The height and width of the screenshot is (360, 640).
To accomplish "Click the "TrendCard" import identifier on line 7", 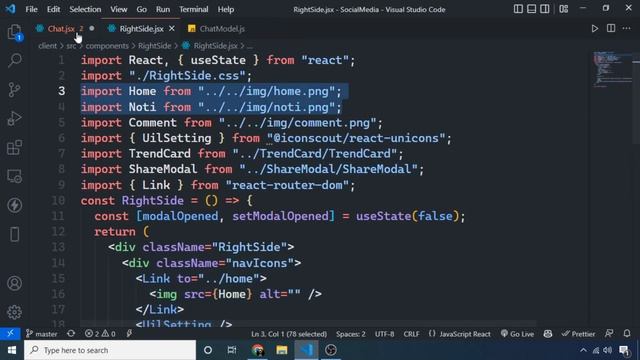I will click(159, 154).
